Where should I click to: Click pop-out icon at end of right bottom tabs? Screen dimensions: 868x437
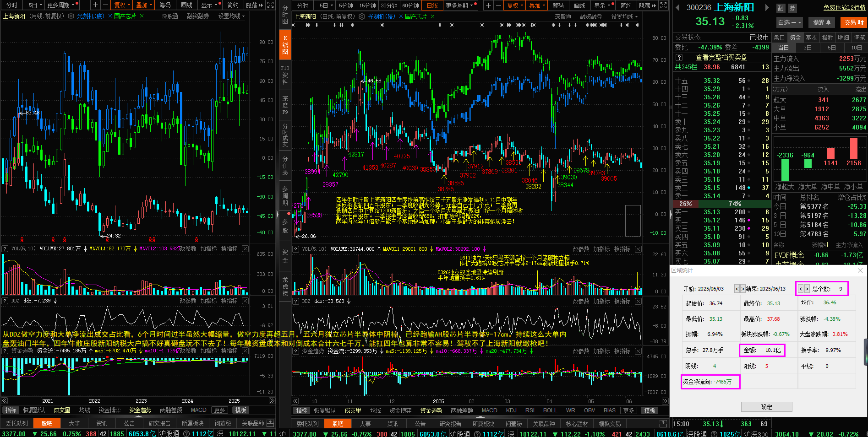point(663,423)
